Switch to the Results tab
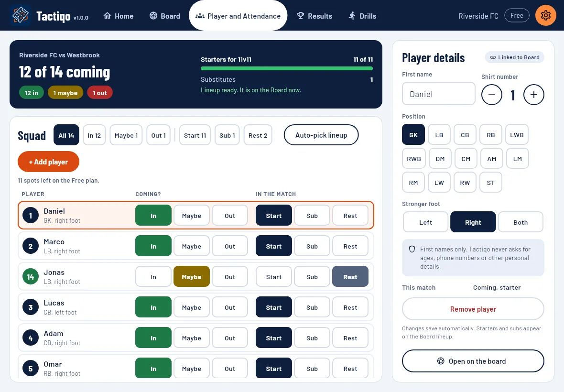Image resolution: width=564 pixels, height=392 pixels. point(315,16)
